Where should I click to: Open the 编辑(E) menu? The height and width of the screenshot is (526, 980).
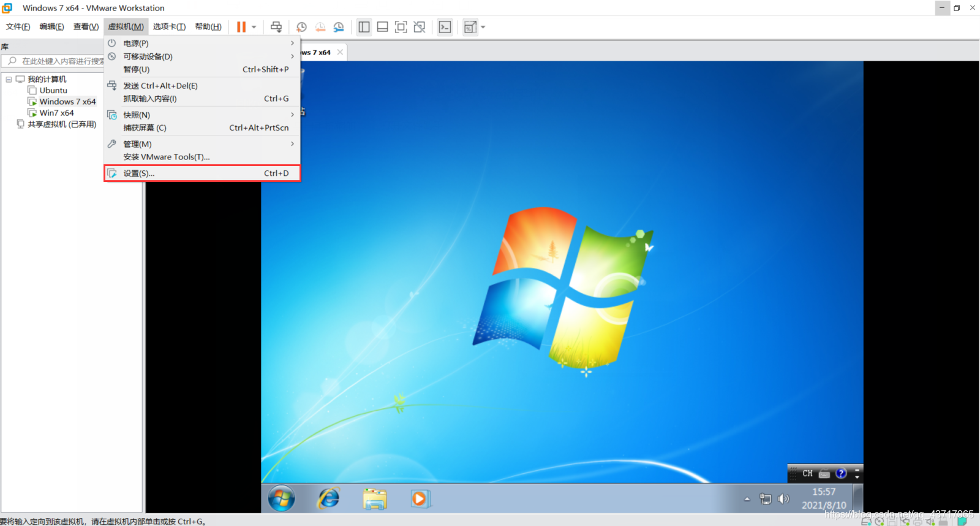[x=51, y=27]
